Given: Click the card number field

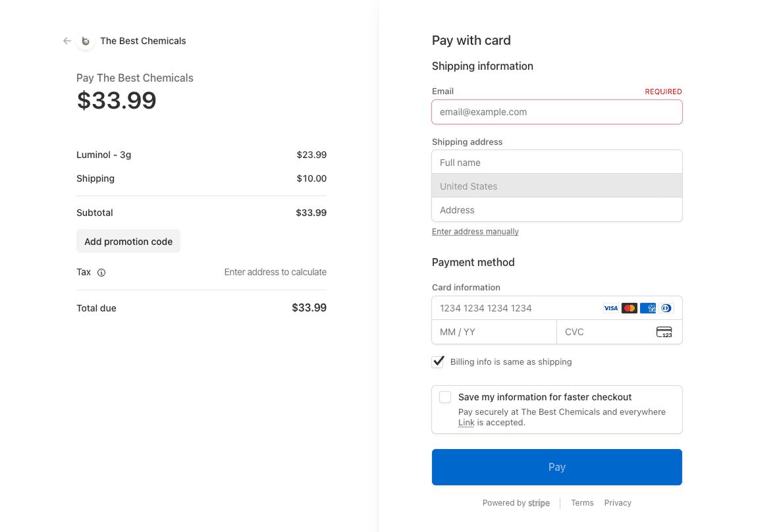Looking at the screenshot, I should (514, 308).
